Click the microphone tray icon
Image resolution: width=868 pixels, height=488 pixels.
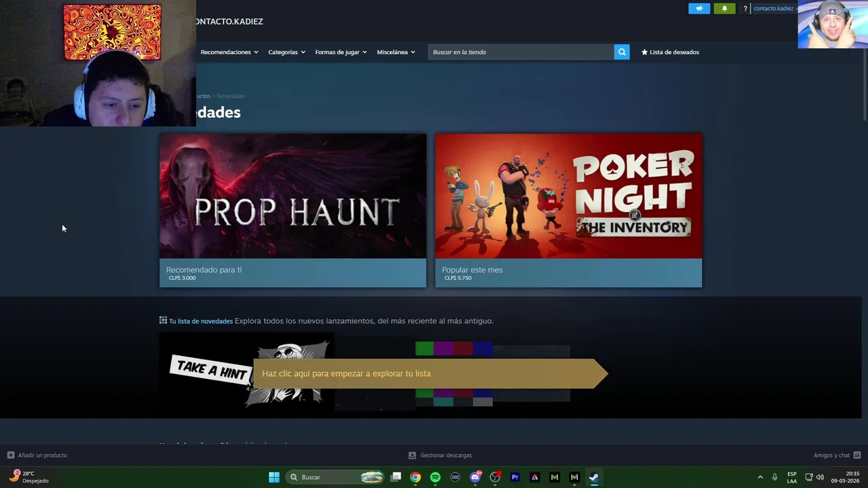(774, 477)
